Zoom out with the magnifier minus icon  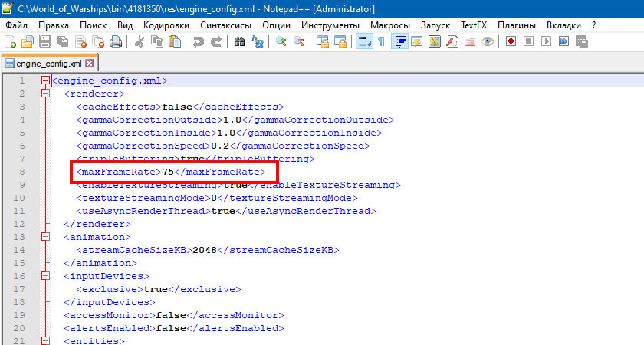[298, 41]
